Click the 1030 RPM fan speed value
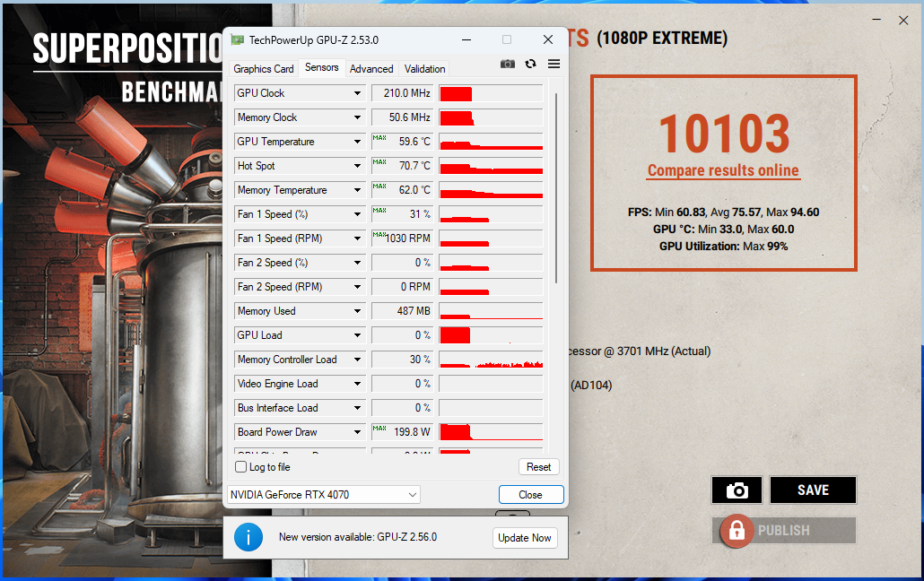The width and height of the screenshot is (924, 581). tap(401, 238)
